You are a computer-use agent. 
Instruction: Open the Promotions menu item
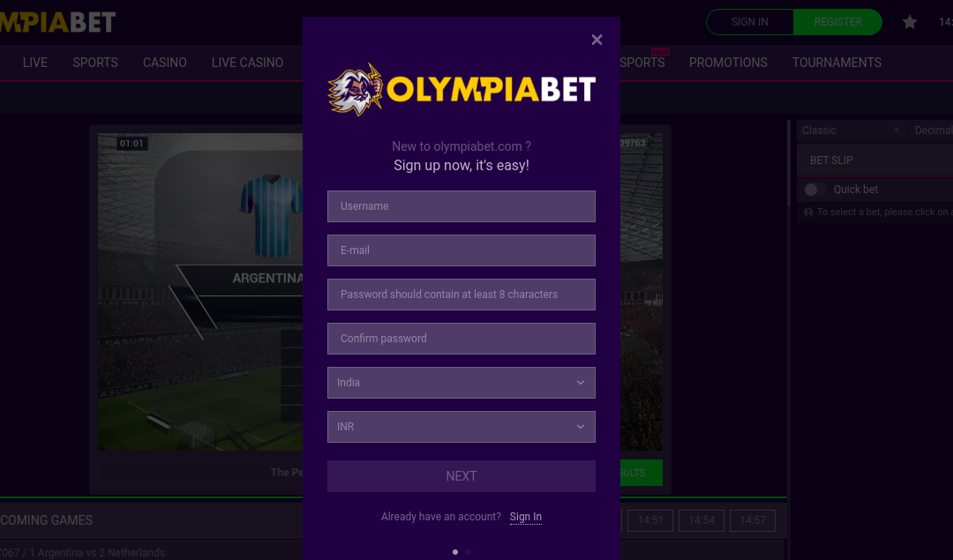pyautogui.click(x=728, y=63)
